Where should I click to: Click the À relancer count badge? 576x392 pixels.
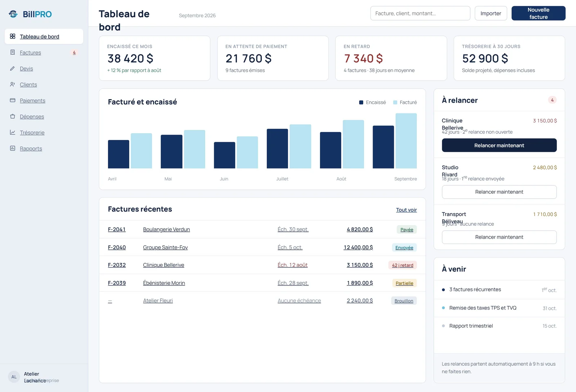(x=552, y=100)
